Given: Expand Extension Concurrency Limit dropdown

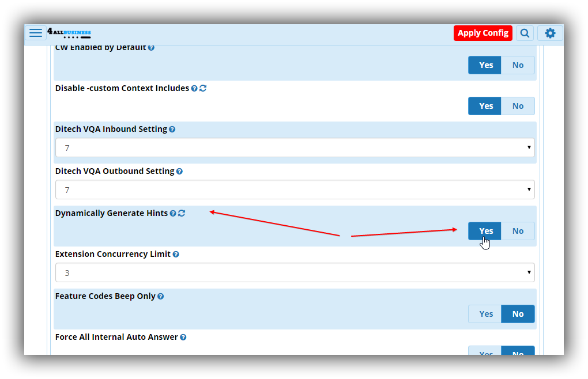Looking at the screenshot, I should 295,272.
